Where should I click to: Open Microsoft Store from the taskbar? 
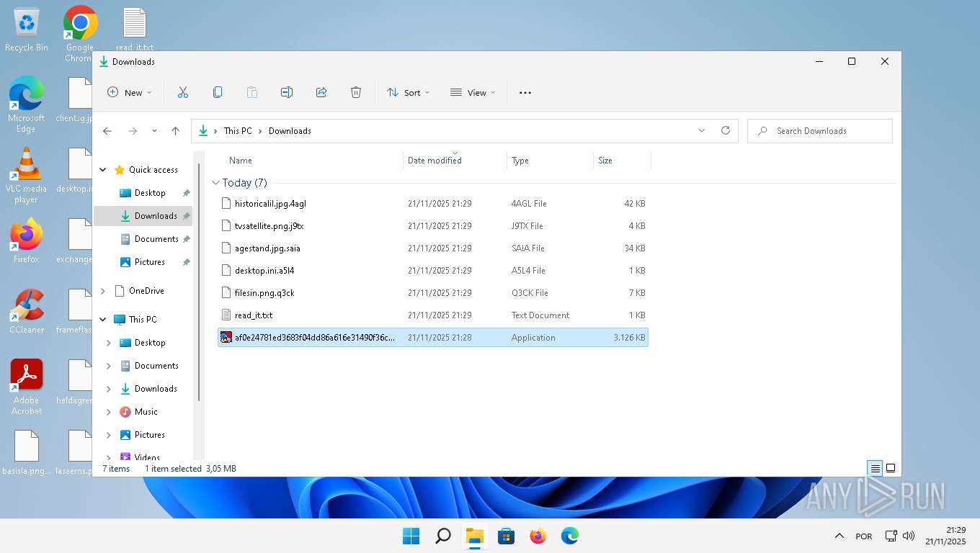point(507,536)
